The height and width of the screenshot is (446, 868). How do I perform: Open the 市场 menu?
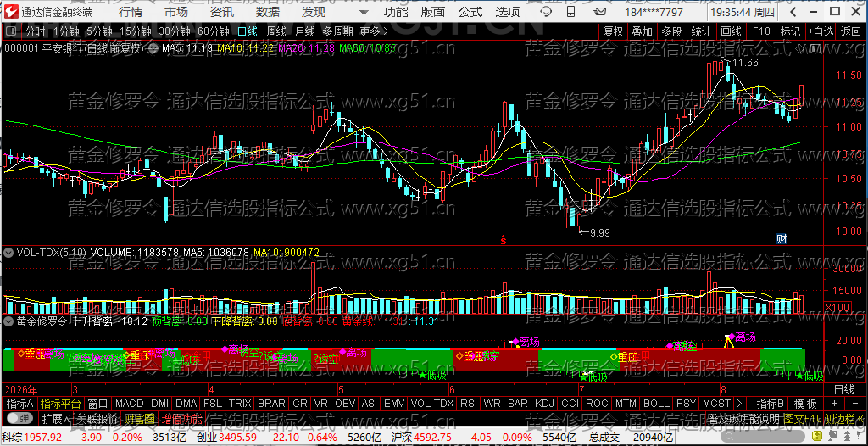(x=176, y=12)
